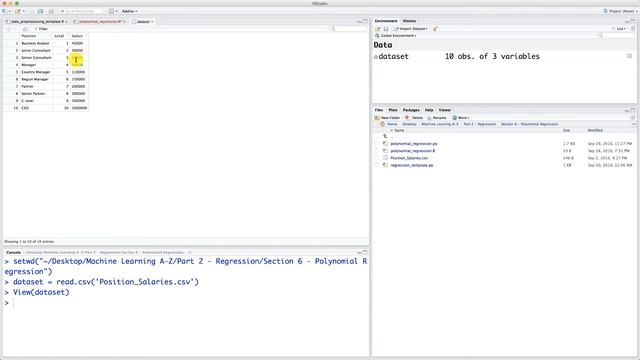Switch to data_preprocessing_template.R tab
This screenshot has height=360, width=640.
point(37,21)
